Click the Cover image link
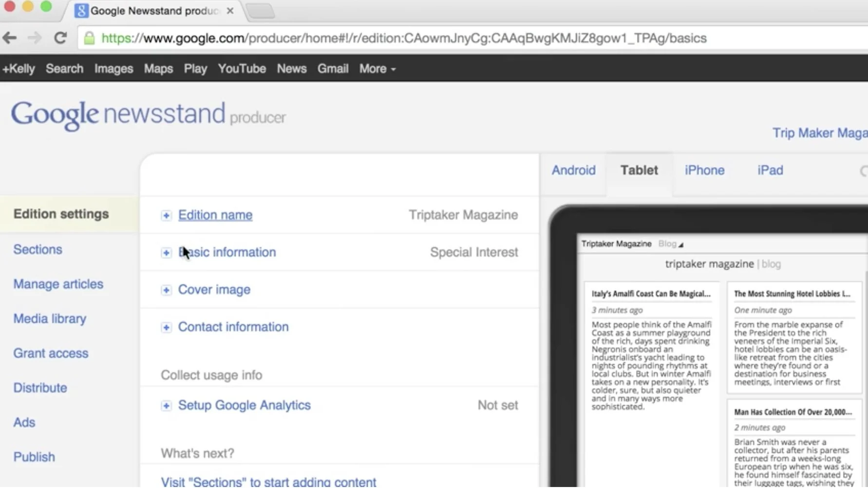 pos(214,290)
